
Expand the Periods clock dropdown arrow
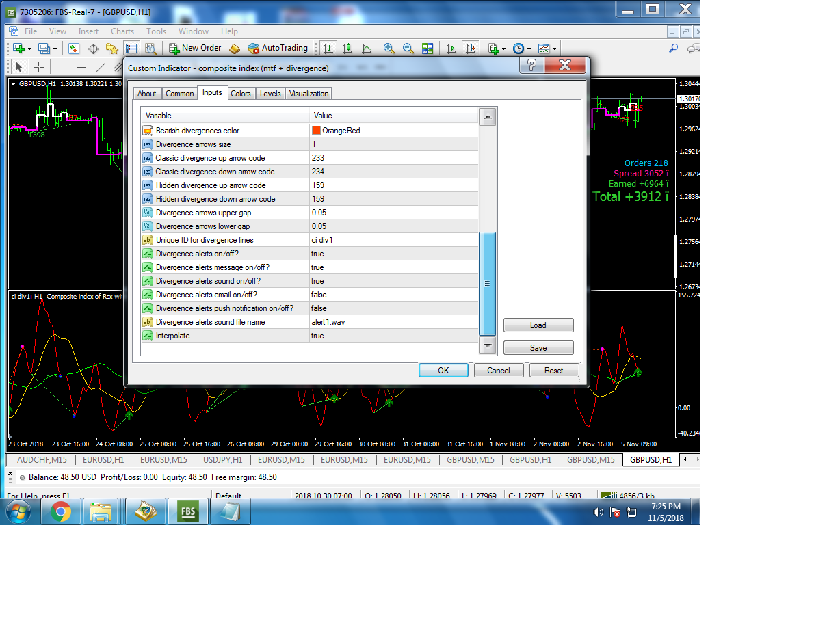click(529, 49)
